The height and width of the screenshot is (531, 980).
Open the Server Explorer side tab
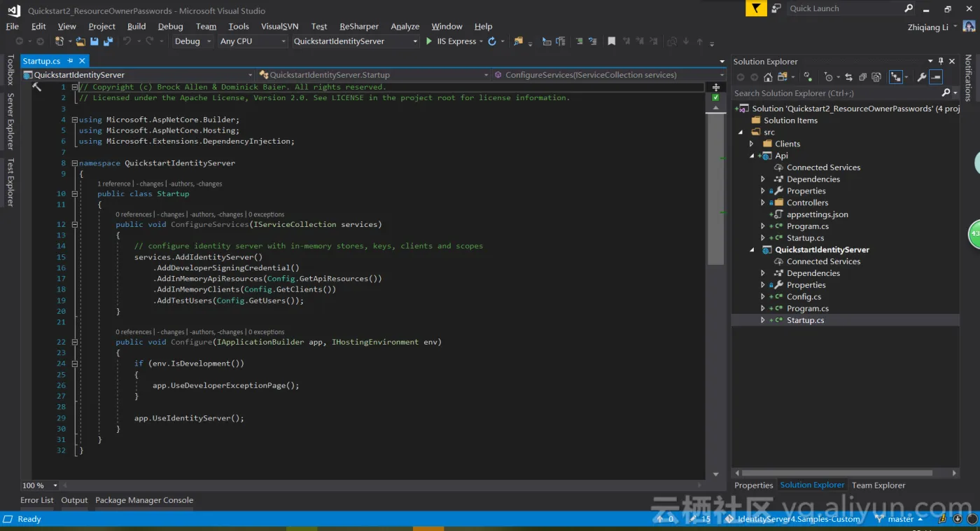click(x=10, y=121)
